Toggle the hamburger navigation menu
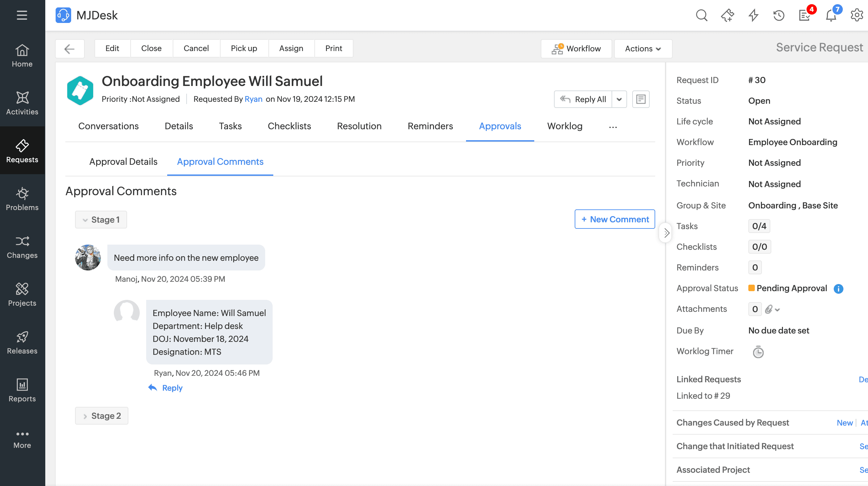The image size is (868, 486). pyautogui.click(x=22, y=15)
